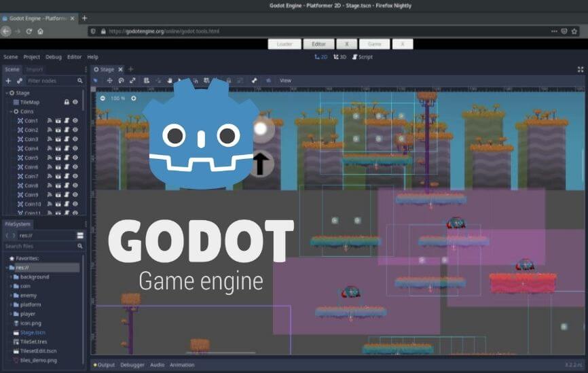Select the Move mode tool
The image size is (588, 373).
tap(110, 81)
